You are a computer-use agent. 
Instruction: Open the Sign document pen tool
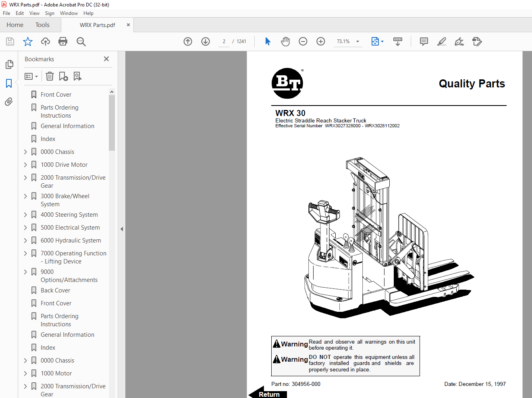coord(459,41)
